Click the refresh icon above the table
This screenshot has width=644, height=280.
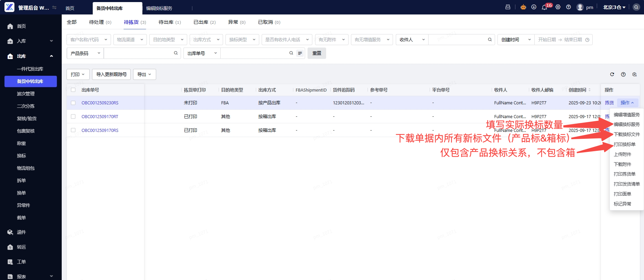tap(612, 74)
